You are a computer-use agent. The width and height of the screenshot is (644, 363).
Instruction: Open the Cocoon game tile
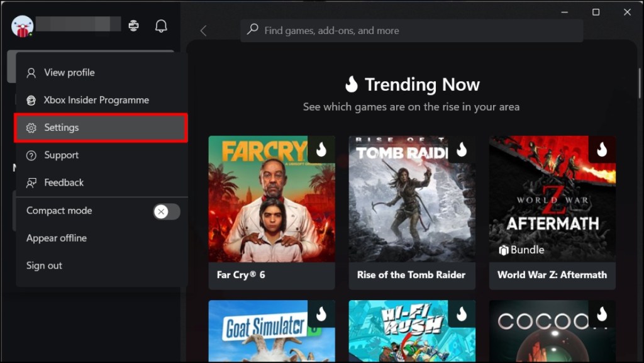(x=552, y=331)
